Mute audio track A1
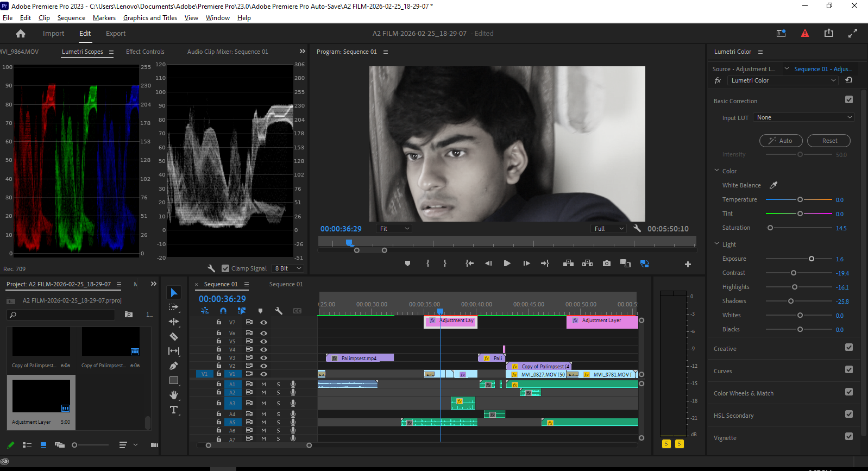868x471 pixels. coord(263,384)
